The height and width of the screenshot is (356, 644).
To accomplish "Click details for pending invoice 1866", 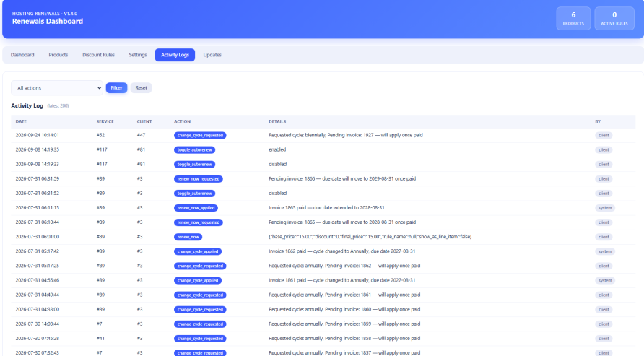I will point(342,178).
